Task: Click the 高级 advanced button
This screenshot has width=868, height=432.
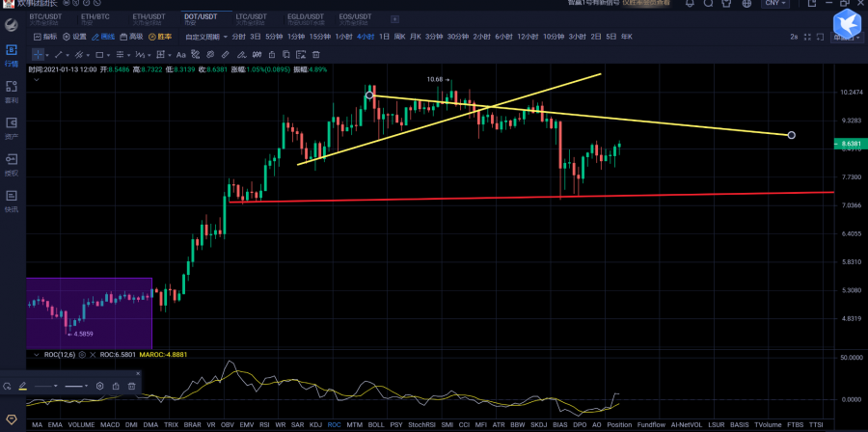Action: [132, 37]
